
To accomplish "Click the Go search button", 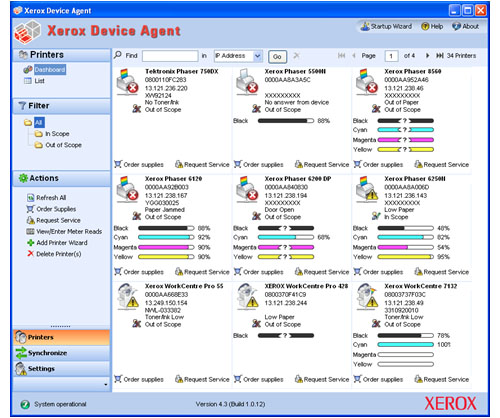I will (277, 57).
